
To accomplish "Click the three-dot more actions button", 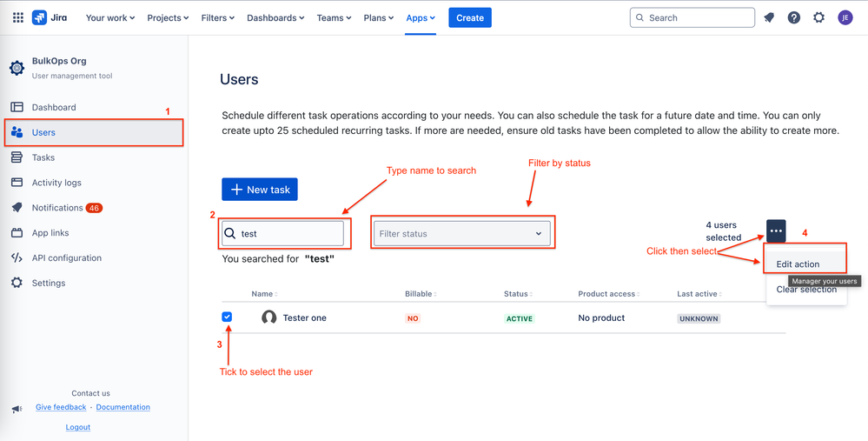I will point(776,231).
